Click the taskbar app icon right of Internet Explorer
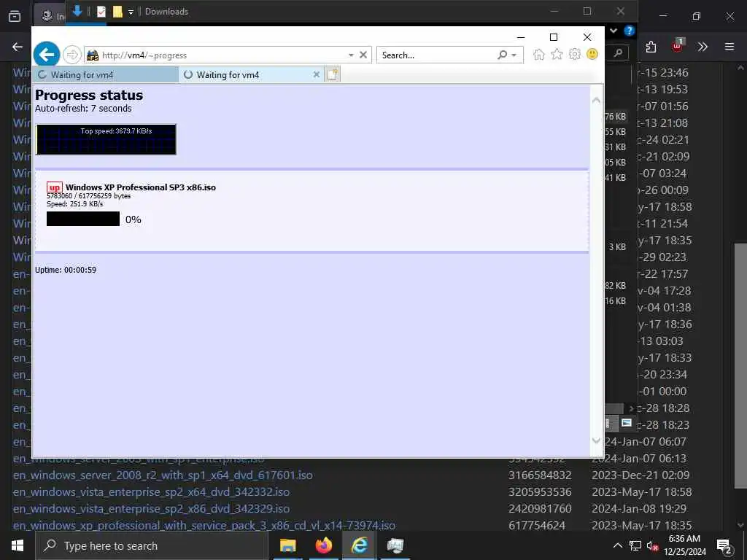The image size is (747, 560). [395, 545]
